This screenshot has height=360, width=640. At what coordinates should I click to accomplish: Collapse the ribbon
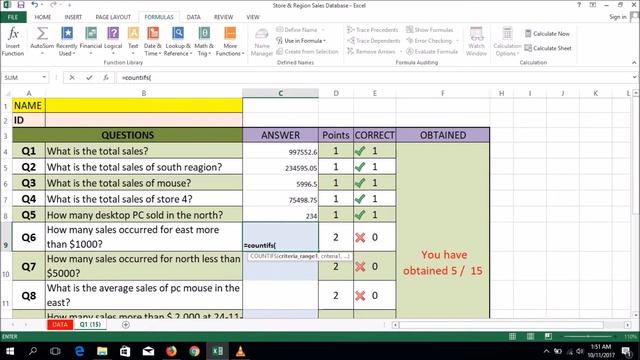pyautogui.click(x=634, y=62)
